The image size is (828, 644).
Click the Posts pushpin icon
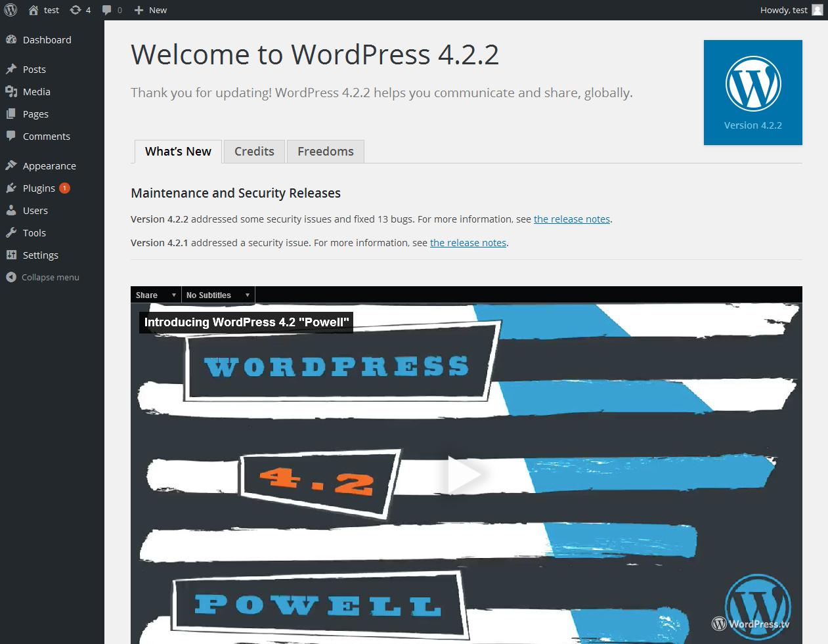pyautogui.click(x=11, y=69)
